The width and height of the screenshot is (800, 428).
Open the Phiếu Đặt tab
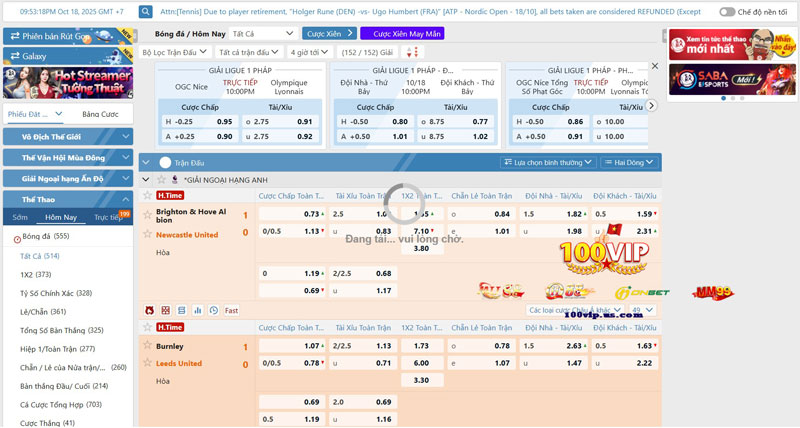coord(35,114)
